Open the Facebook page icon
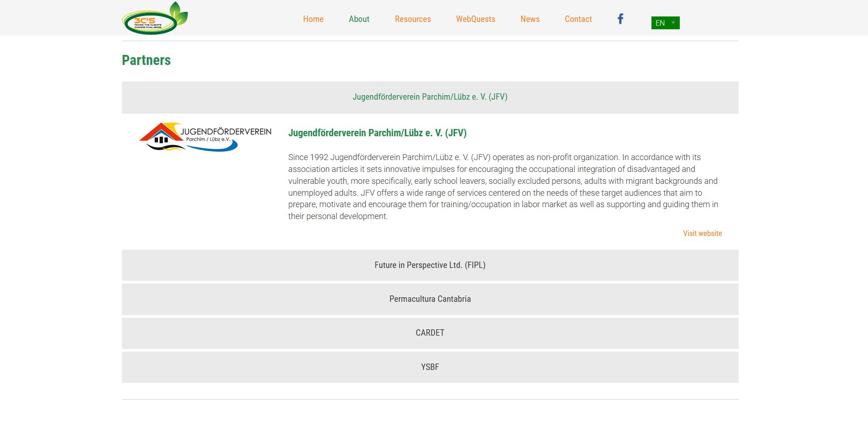 (x=620, y=19)
